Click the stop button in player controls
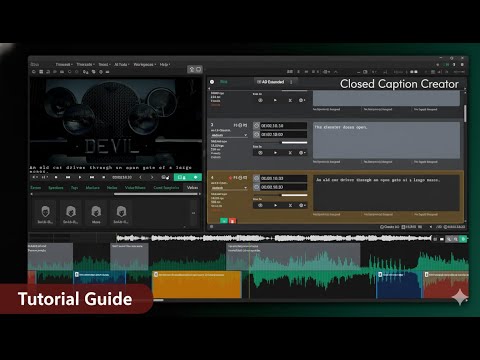 56,177
